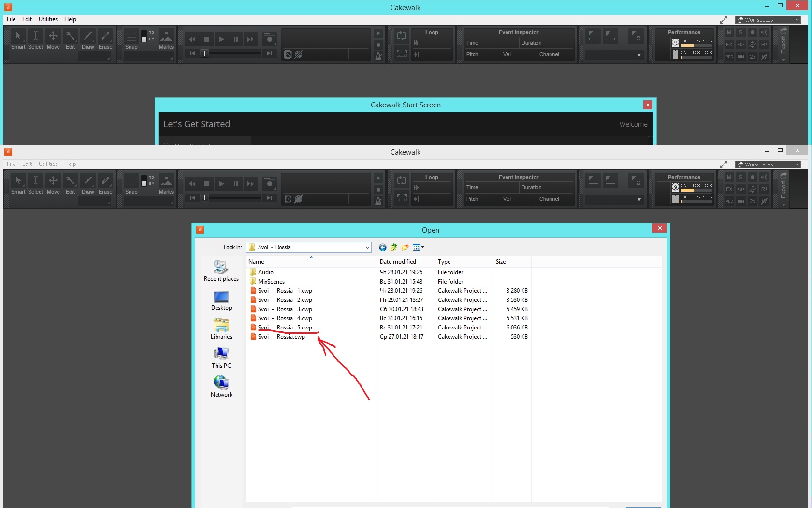This screenshot has width=812, height=508.
Task: Open the View Menu dropdown in Open dialog
Action: [419, 247]
